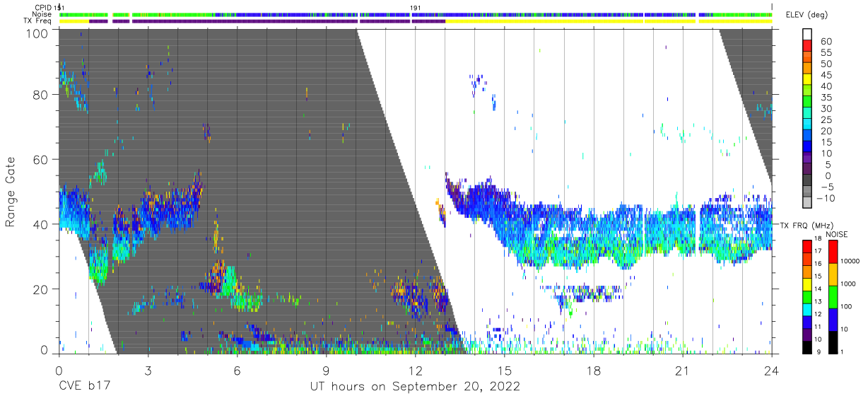The width and height of the screenshot is (868, 401).
Task: Click the 'TX Freq' row label at top left
Action: [37, 21]
